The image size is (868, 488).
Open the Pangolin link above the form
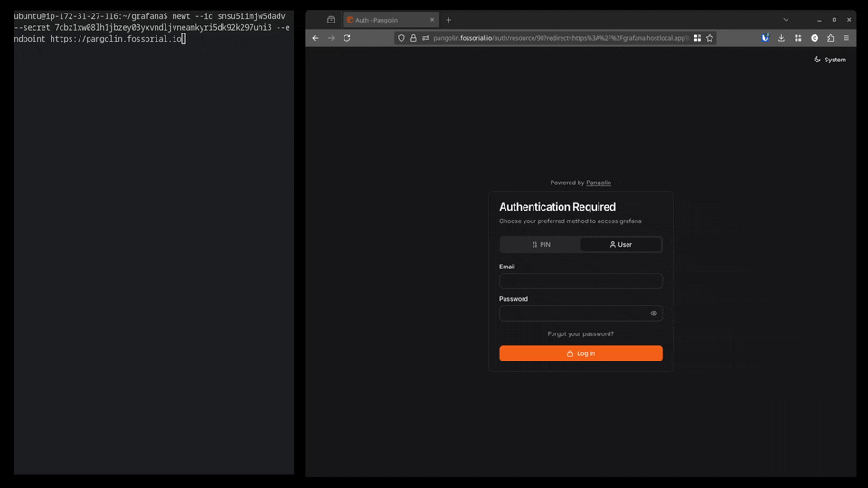click(x=599, y=183)
